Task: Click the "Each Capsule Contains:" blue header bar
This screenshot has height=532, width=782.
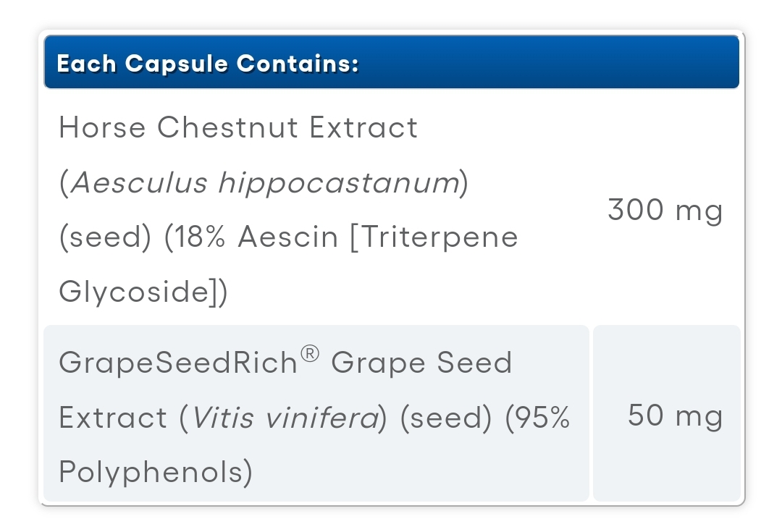Action: coord(392,62)
